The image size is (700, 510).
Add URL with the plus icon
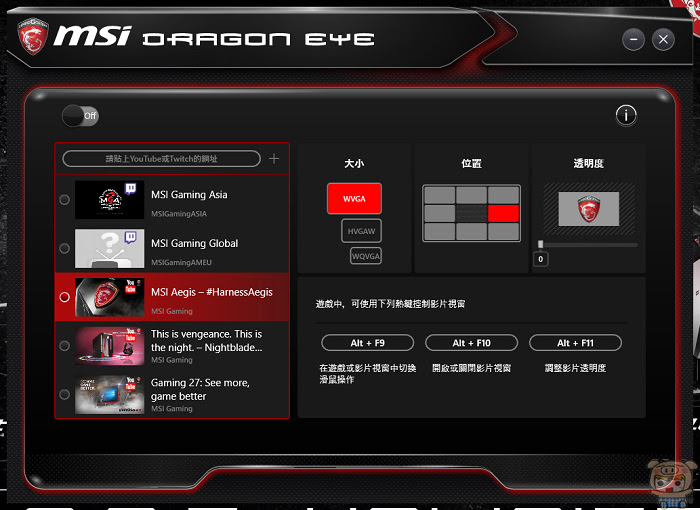click(x=274, y=159)
